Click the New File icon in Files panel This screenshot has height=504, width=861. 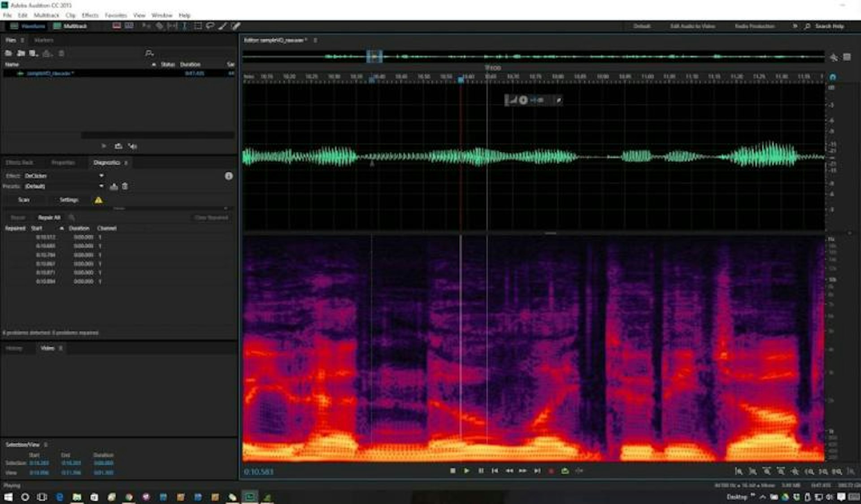click(34, 53)
